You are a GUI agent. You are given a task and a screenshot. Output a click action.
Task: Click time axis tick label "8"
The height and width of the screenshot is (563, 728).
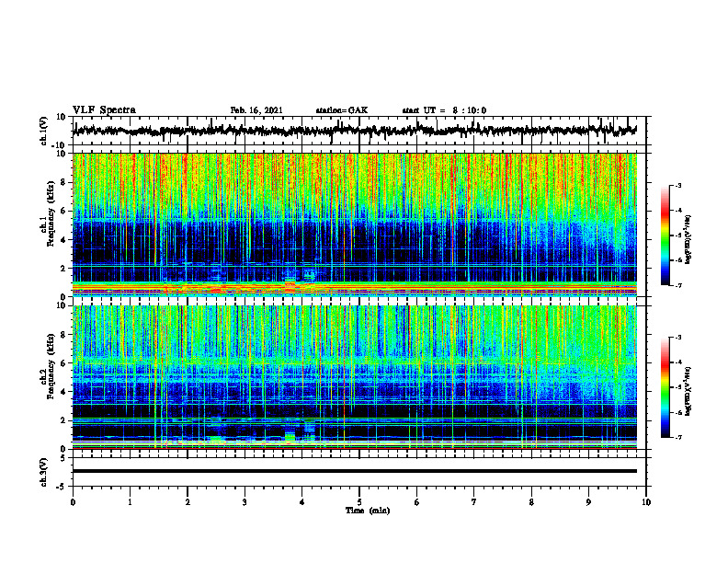click(531, 502)
